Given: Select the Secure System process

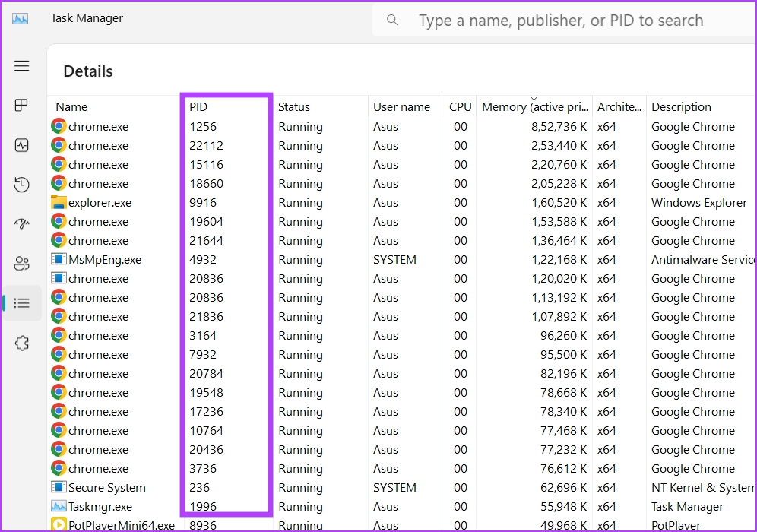Looking at the screenshot, I should point(109,487).
